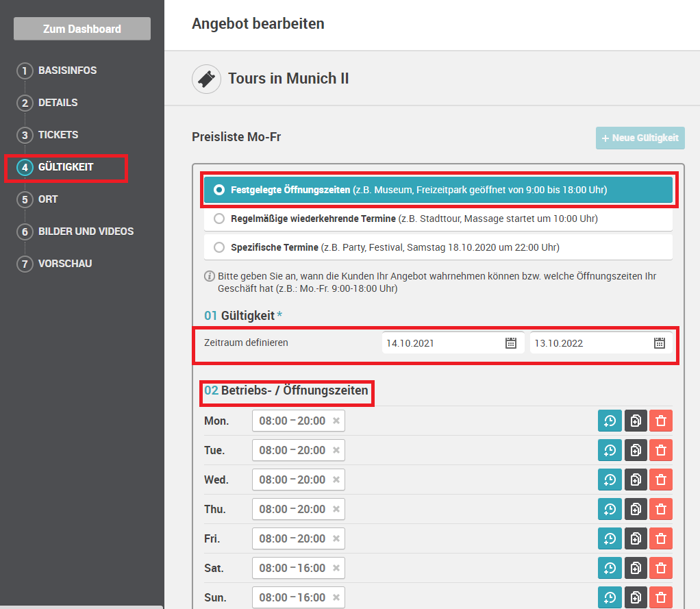Clear Thursday time 08:00–20:00 with the x

click(x=336, y=509)
